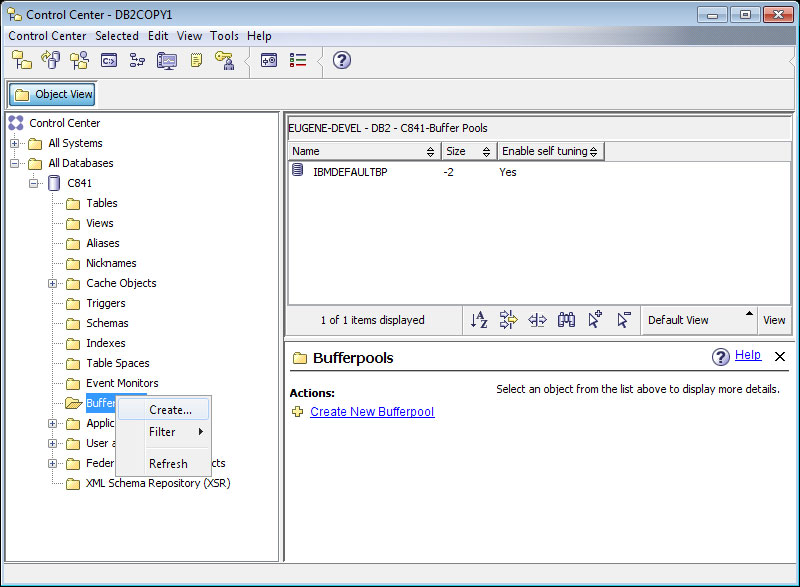Image resolution: width=800 pixels, height=587 pixels.
Task: Open the Command Editor toolbar icon
Action: pyautogui.click(x=109, y=60)
